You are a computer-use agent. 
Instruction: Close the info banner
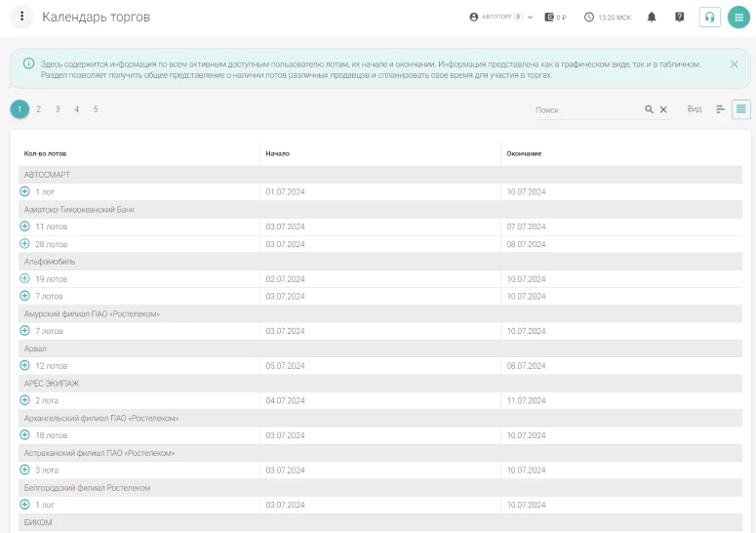734,64
